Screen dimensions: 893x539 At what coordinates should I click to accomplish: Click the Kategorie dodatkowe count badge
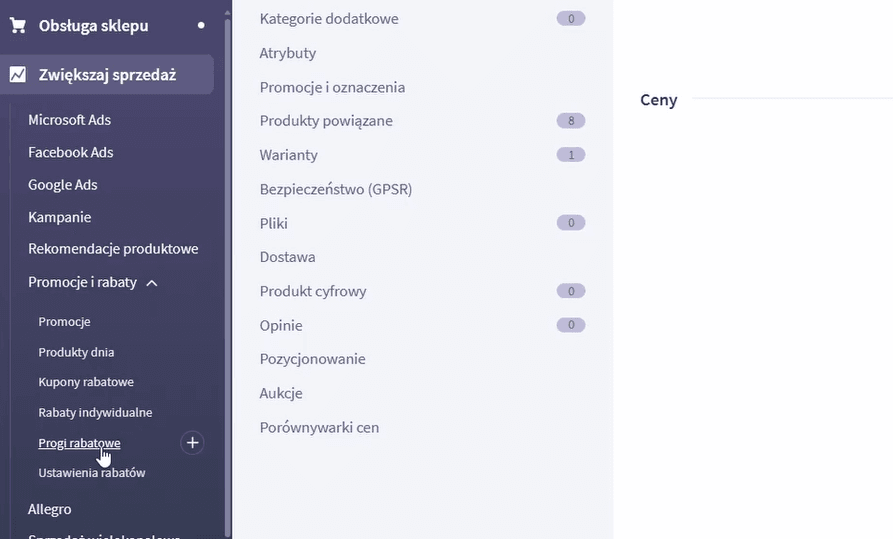571,19
